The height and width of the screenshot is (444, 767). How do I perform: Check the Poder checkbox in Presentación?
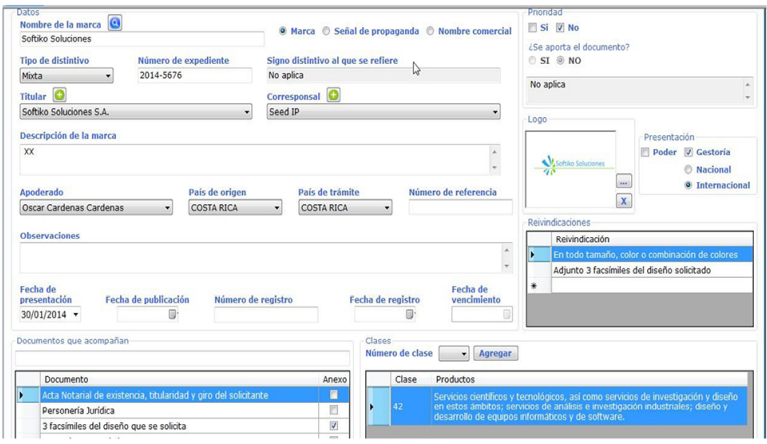pos(646,152)
